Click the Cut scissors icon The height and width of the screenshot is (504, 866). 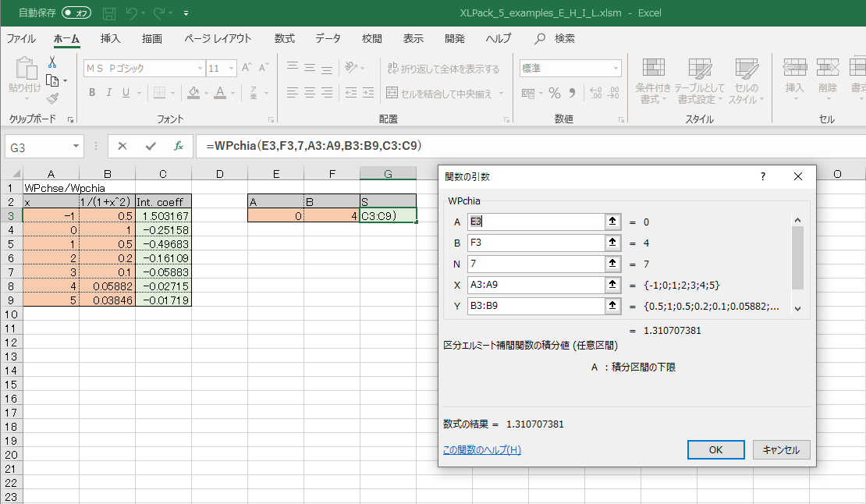point(52,62)
